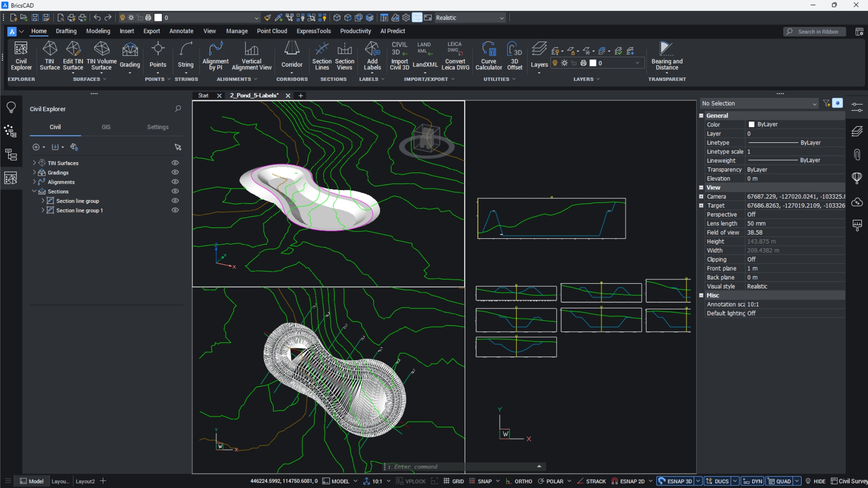868x488 pixels.
Task: Open the 2_Pond_5-Labels drawing tab
Action: tap(253, 95)
